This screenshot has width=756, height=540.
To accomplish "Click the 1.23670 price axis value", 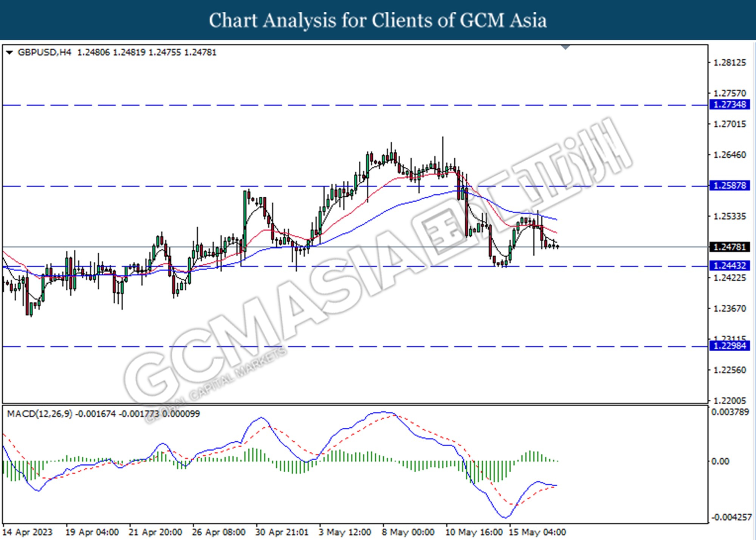I will (730, 309).
